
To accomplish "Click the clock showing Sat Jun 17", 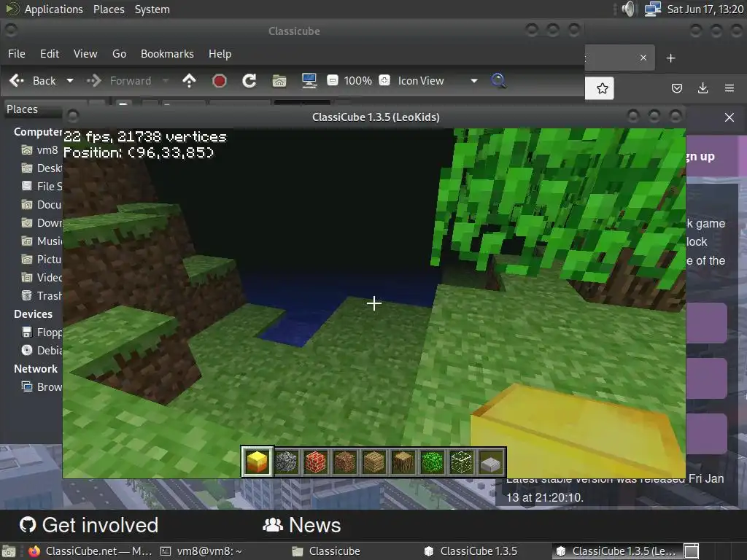I will (x=705, y=9).
